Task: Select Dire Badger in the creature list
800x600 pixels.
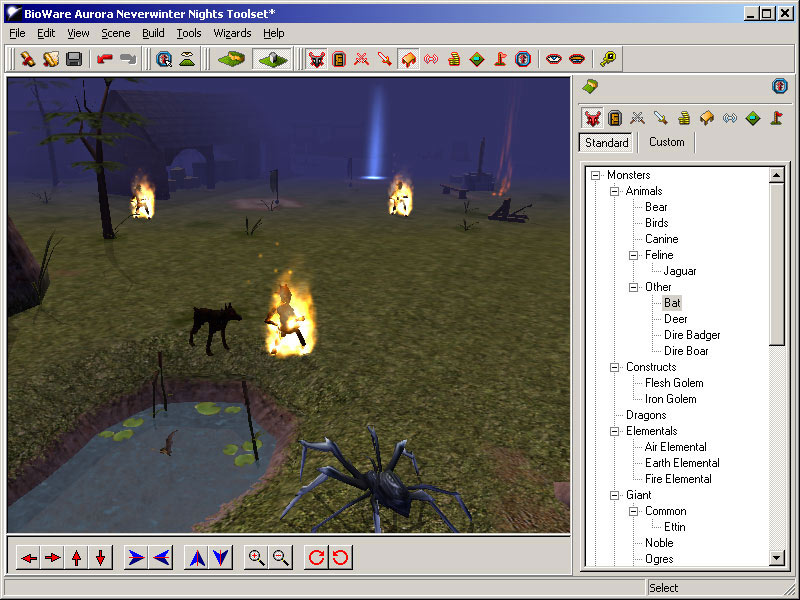Action: 692,335
